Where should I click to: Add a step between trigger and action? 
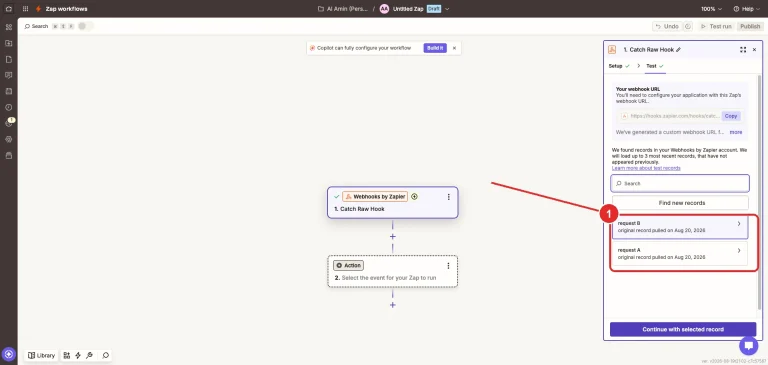[x=392, y=237]
